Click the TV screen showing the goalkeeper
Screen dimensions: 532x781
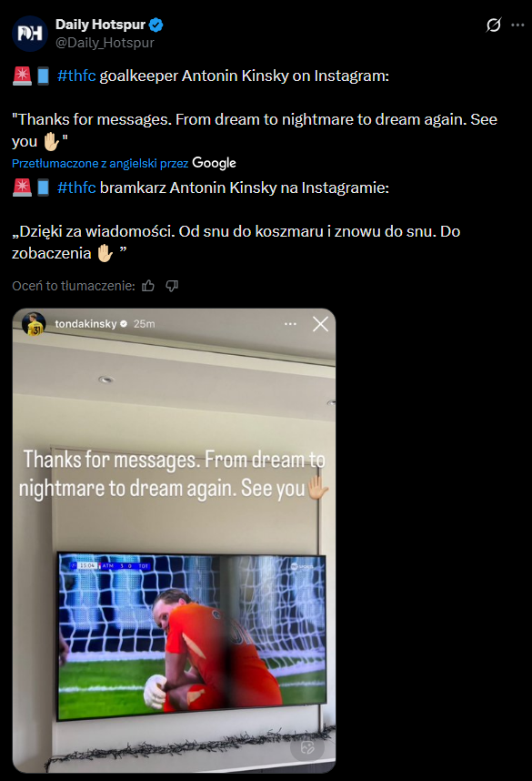click(192, 636)
